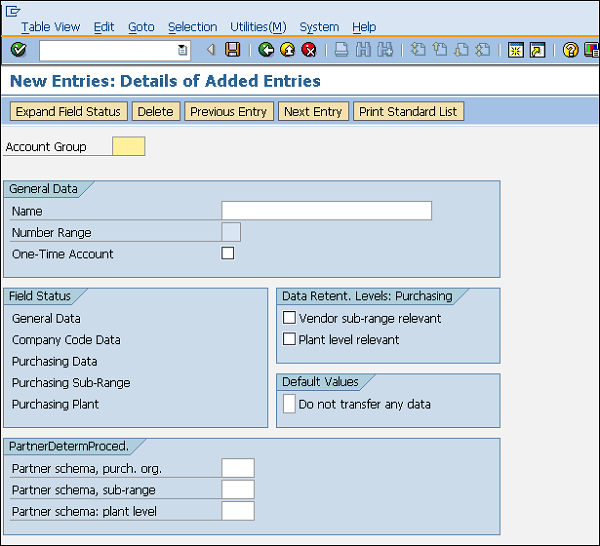Toggle the One-Time Account checkbox
600x546 pixels.
point(228,253)
